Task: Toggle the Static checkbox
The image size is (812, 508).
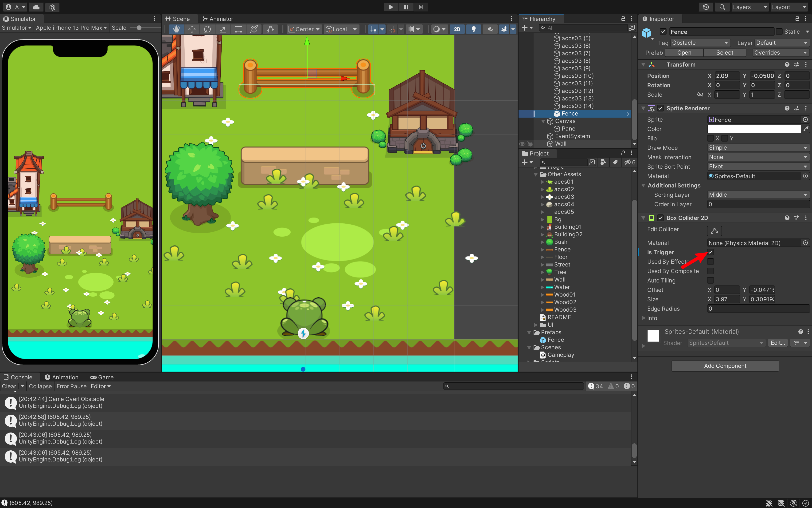Action: pos(779,32)
